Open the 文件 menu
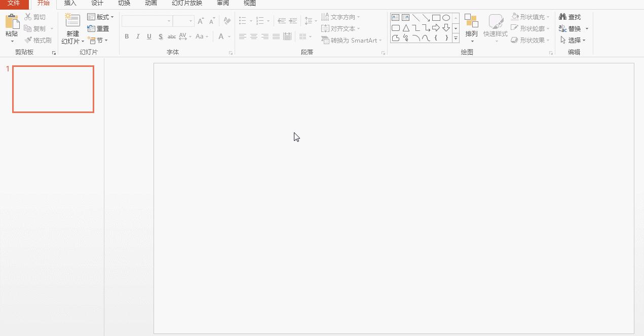 pyautogui.click(x=14, y=3)
